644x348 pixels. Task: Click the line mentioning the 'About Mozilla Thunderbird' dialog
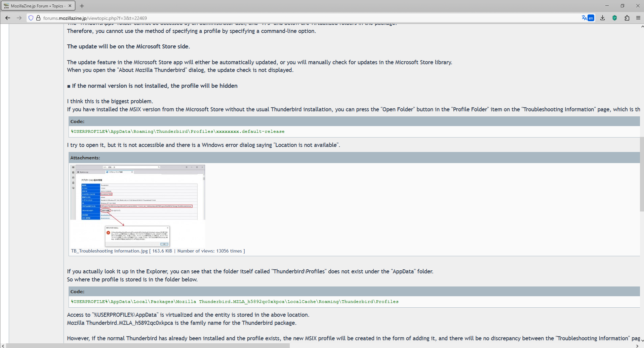[x=180, y=70]
